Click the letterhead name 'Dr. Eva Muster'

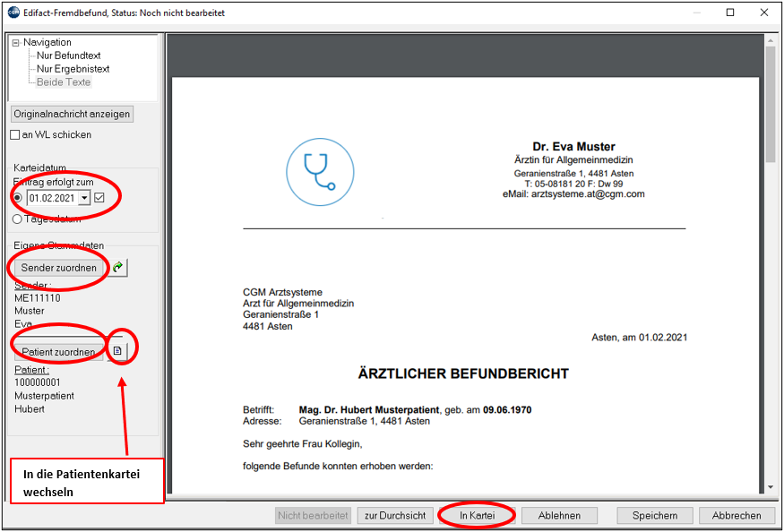tap(573, 147)
